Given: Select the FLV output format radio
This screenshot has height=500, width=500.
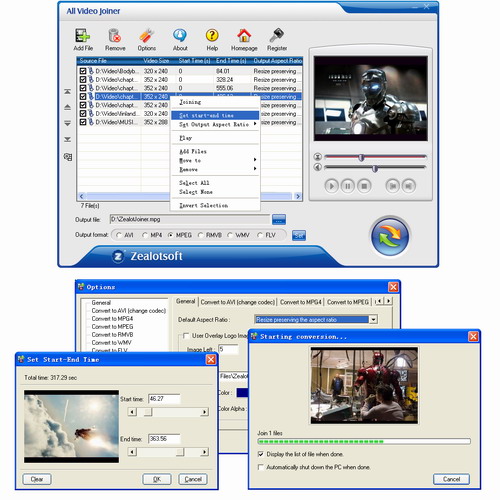Looking at the screenshot, I should point(260,235).
